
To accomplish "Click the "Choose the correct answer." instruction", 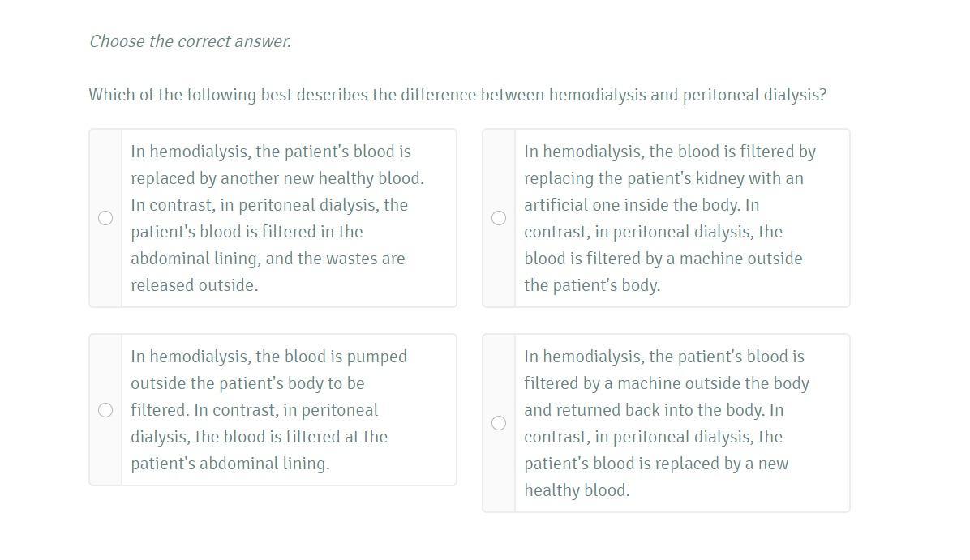I will pos(190,41).
